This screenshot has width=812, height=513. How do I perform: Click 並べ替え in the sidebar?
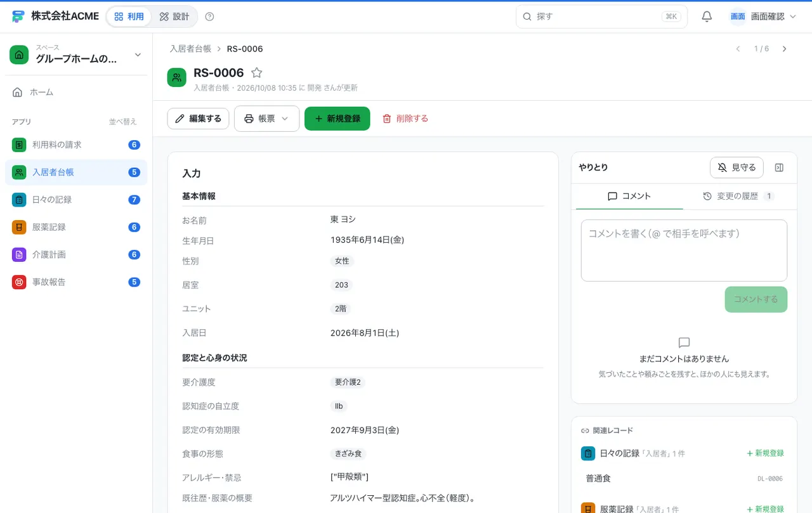(123, 122)
